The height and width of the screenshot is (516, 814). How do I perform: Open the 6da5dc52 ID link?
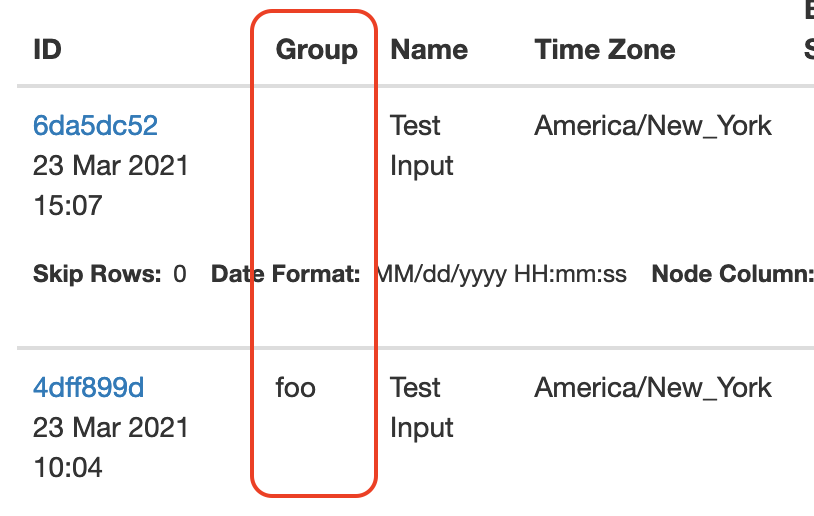(95, 125)
